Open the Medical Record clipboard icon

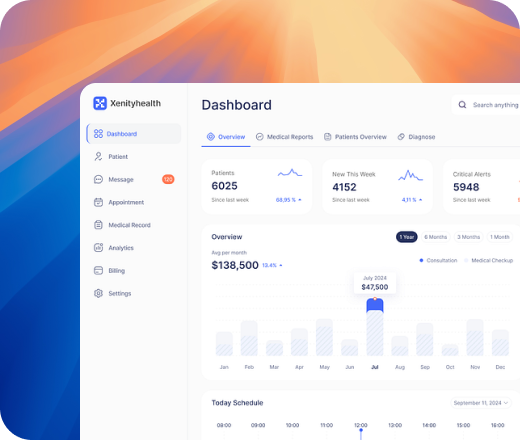click(98, 225)
